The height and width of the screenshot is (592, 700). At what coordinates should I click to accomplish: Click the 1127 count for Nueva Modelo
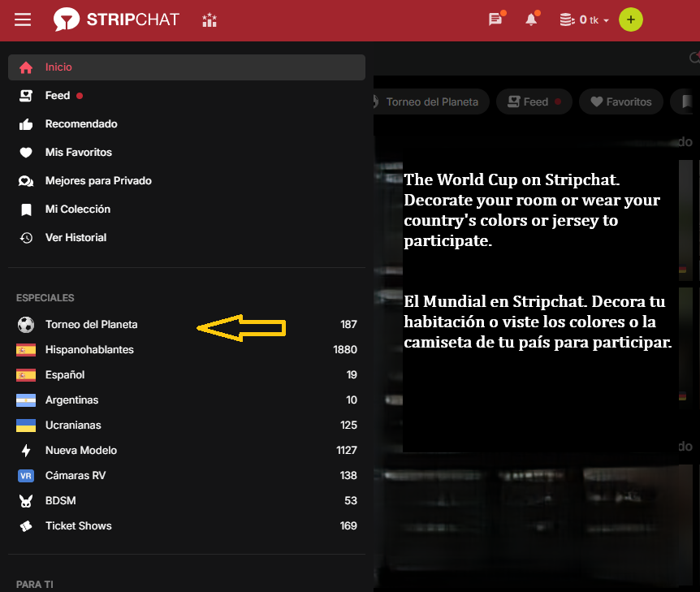tap(347, 451)
